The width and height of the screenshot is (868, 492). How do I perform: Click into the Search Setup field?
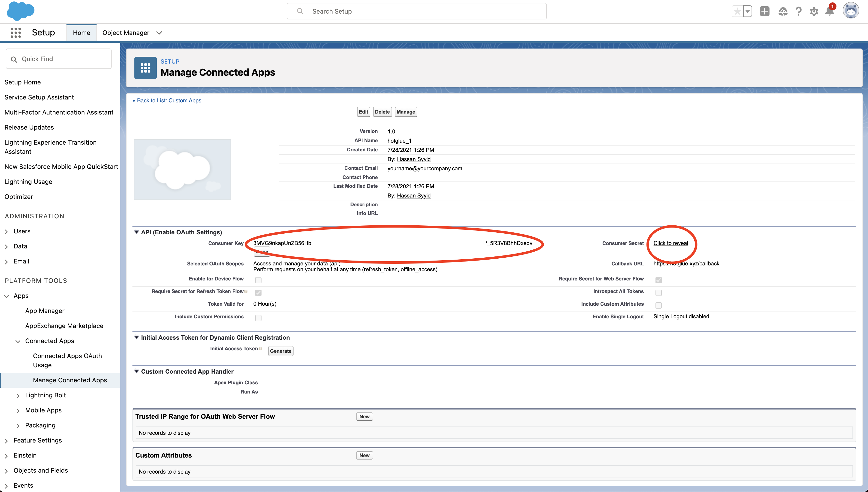[x=416, y=11]
